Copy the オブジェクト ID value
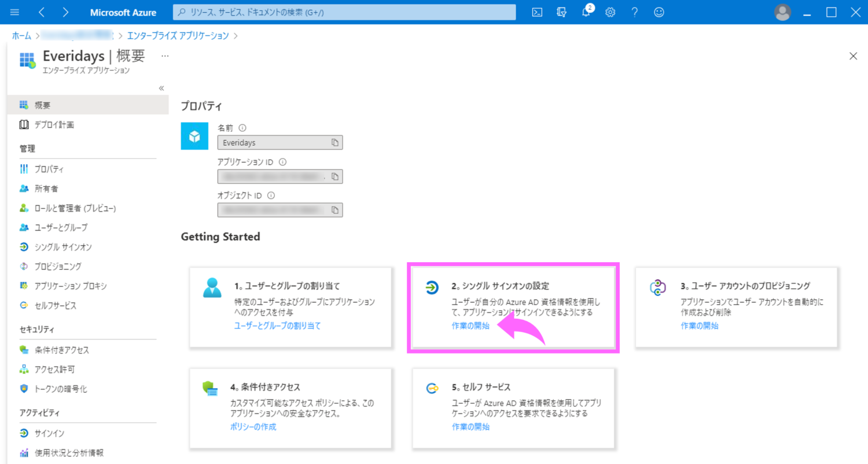Image resolution: width=868 pixels, height=464 pixels. [335, 209]
